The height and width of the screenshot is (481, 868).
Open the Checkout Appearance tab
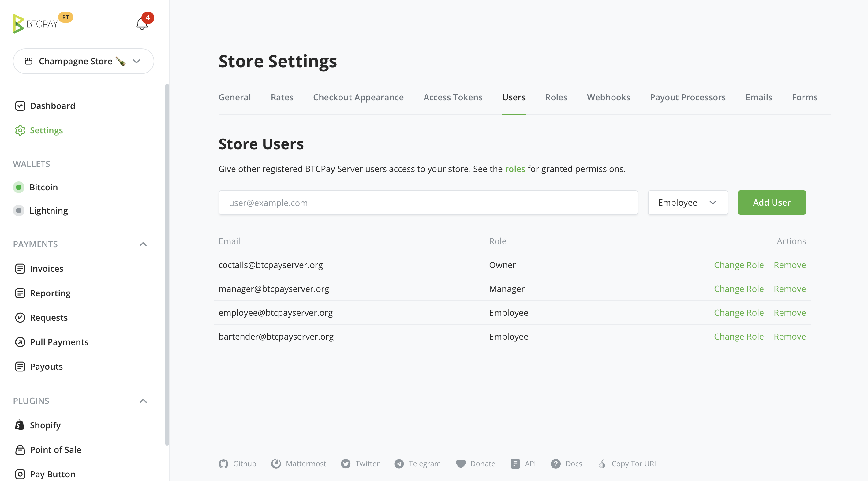click(358, 97)
